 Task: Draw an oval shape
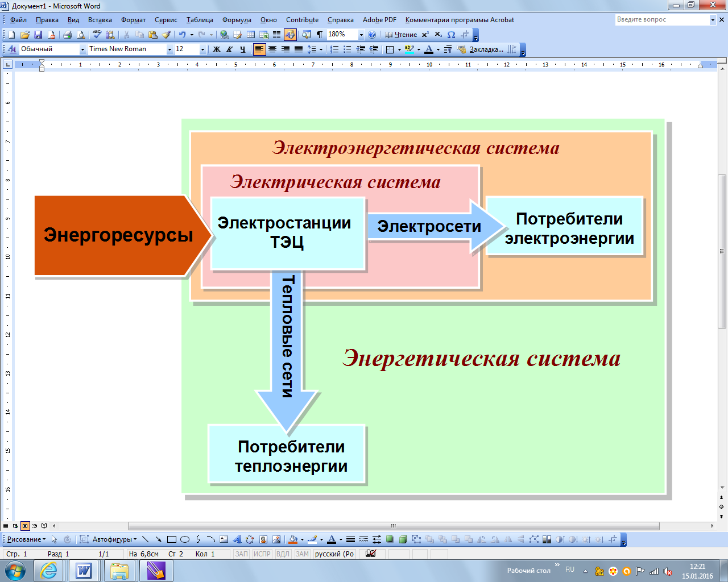coord(185,539)
